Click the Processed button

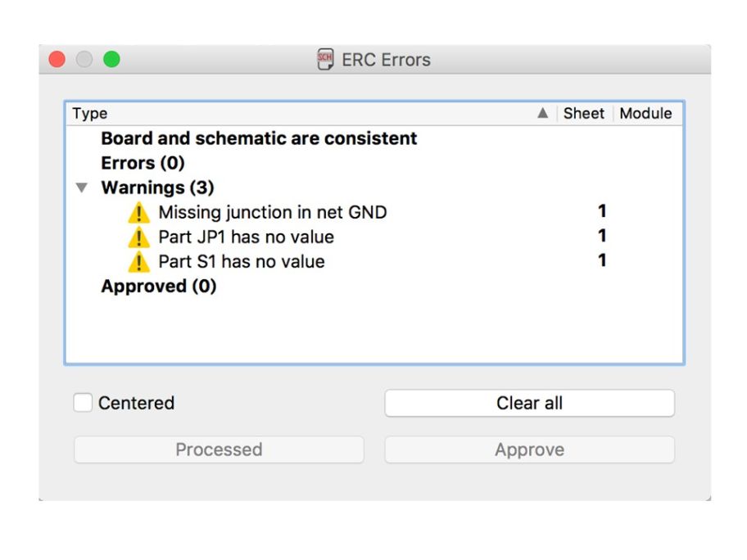click(219, 449)
